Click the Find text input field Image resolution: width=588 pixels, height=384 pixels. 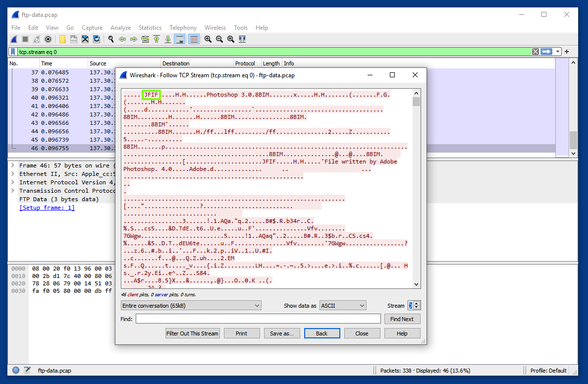[x=258, y=319]
